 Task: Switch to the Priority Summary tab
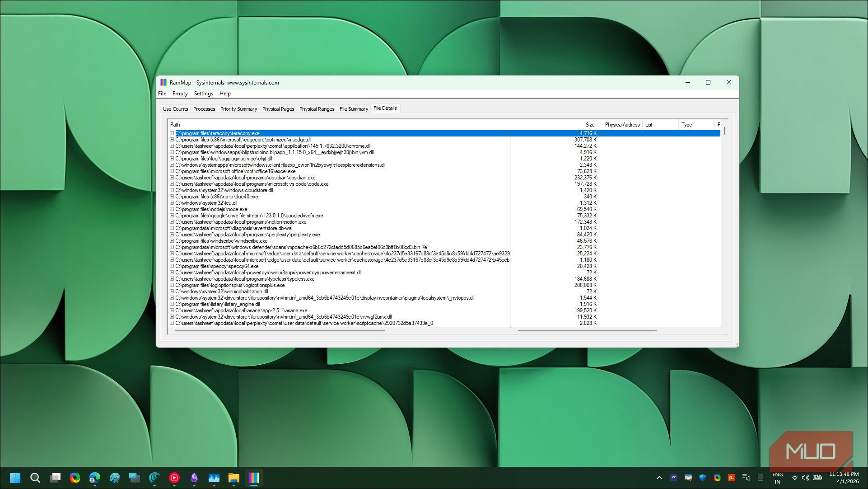[238, 109]
